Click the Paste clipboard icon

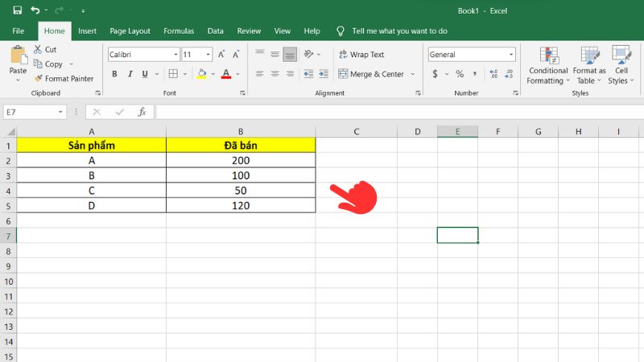[x=18, y=60]
